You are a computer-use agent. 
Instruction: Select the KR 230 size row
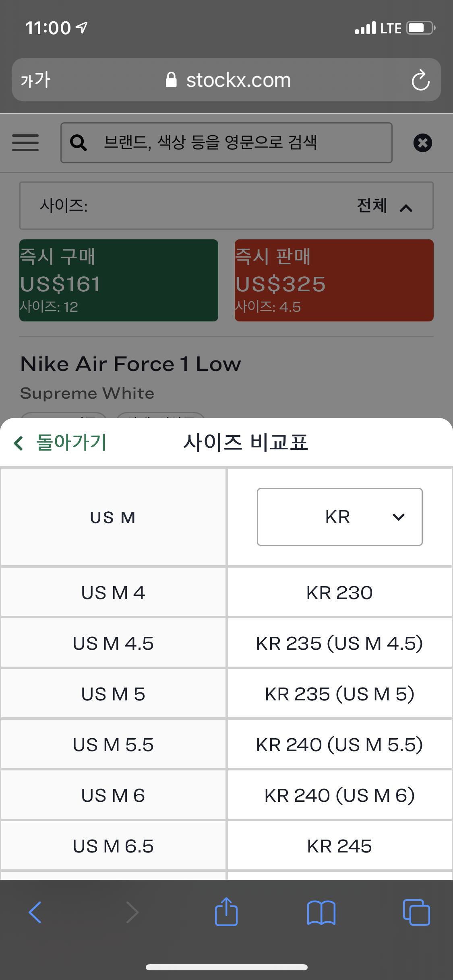[x=339, y=593]
